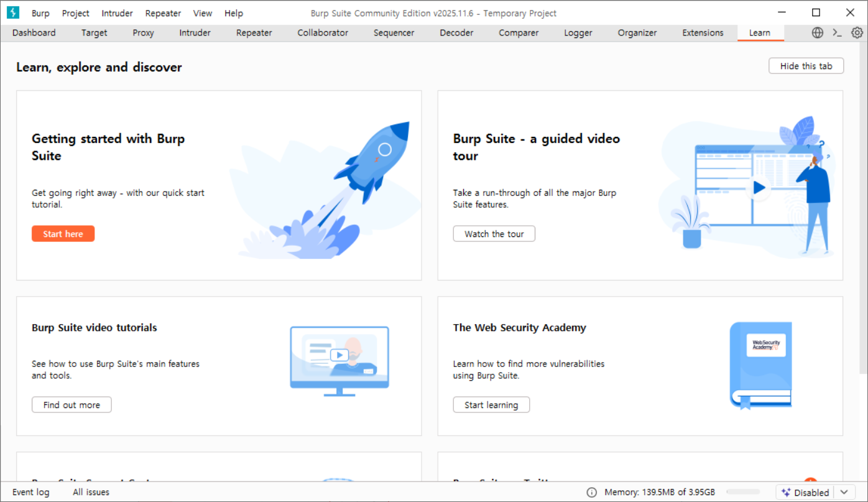Open the Help menu
Screen dimensions: 868x502
pyautogui.click(x=234, y=13)
